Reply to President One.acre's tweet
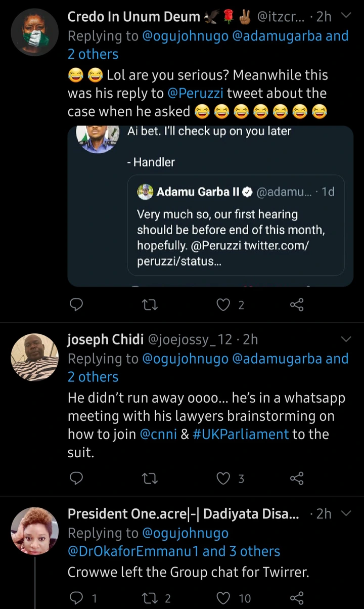Image resolution: width=364 pixels, height=609 pixels. 76,598
